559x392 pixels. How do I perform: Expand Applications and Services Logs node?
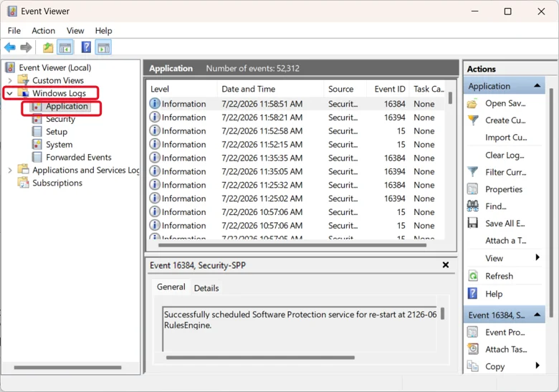[10, 171]
